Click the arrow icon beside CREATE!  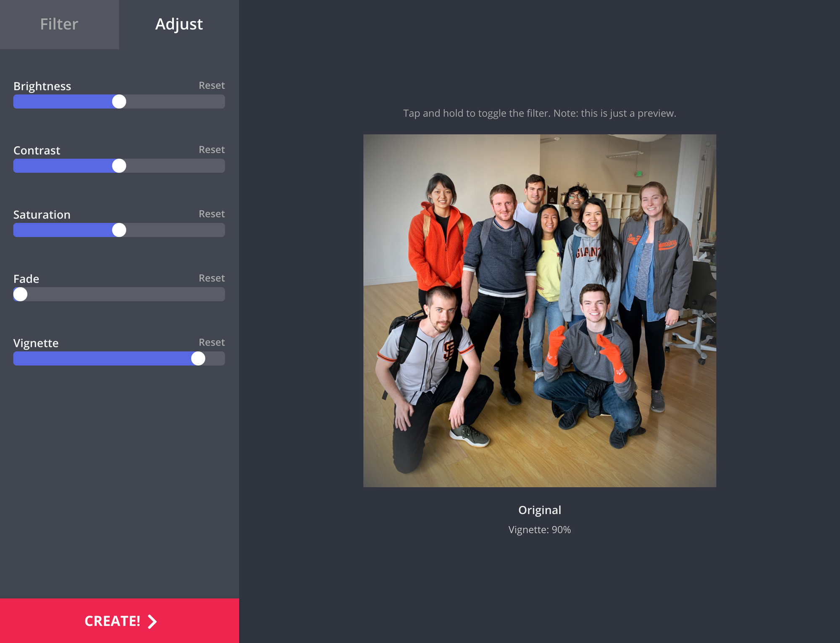click(152, 621)
